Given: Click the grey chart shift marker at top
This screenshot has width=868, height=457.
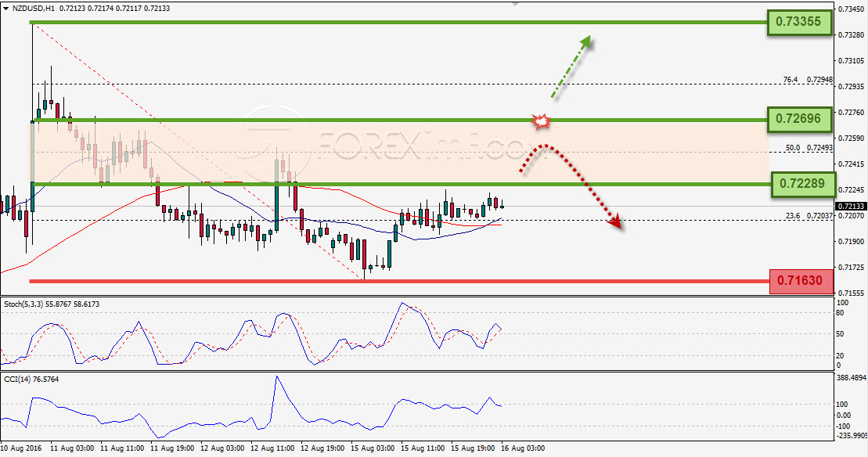Looking at the screenshot, I should tap(515, 3).
